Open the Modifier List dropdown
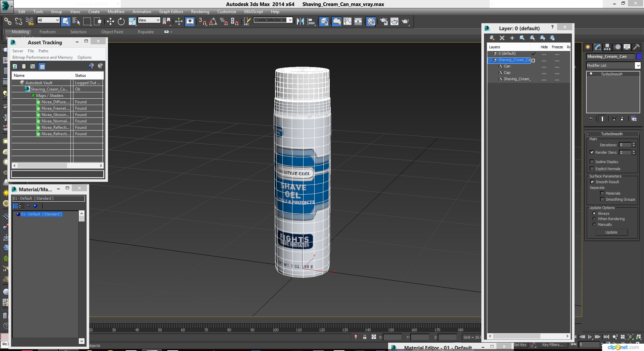 pyautogui.click(x=613, y=65)
